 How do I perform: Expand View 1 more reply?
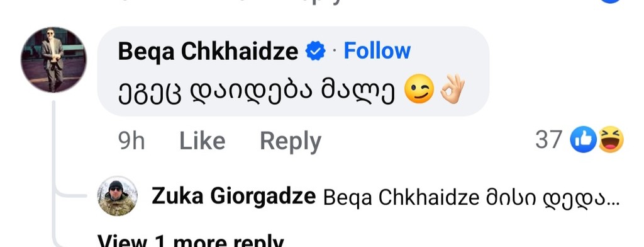pos(190,241)
